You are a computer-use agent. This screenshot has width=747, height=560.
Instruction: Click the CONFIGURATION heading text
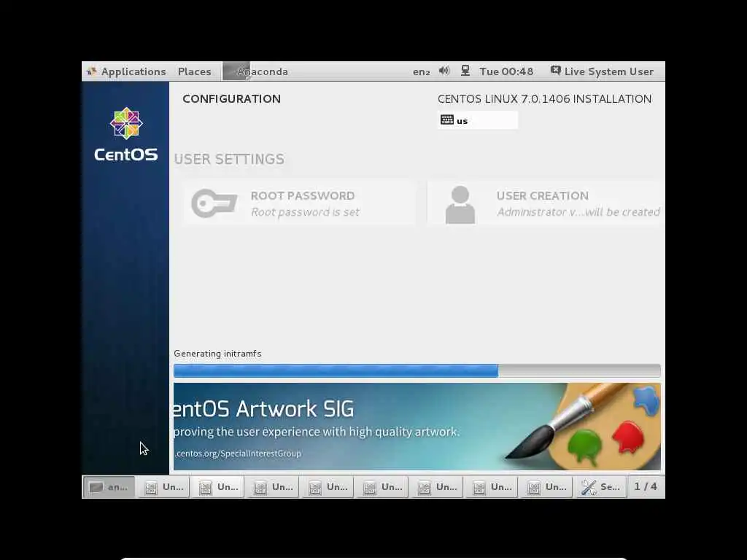tap(231, 98)
